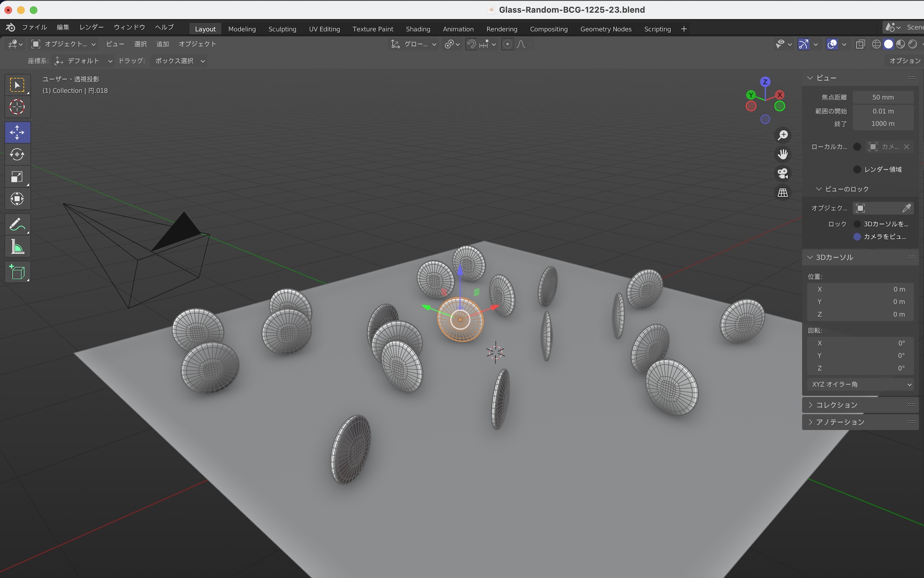Click the red X axis gizmo ball
The height and width of the screenshot is (578, 924).
pyautogui.click(x=779, y=95)
